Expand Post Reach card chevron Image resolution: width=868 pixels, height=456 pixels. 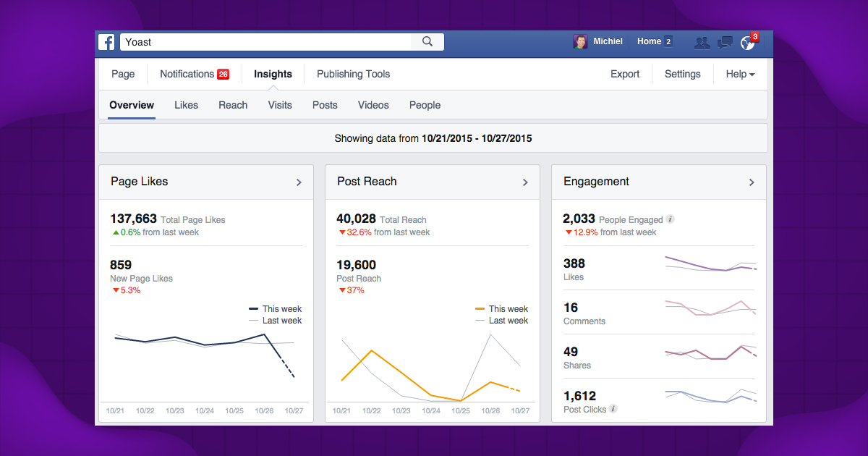tap(525, 182)
